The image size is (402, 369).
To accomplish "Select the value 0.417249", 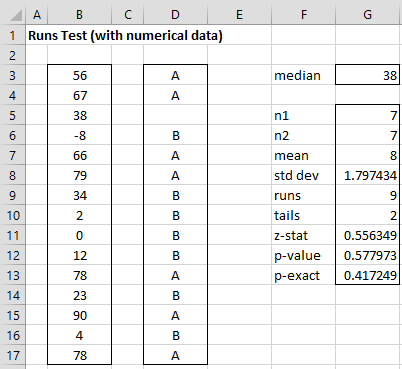I will pos(368,275).
